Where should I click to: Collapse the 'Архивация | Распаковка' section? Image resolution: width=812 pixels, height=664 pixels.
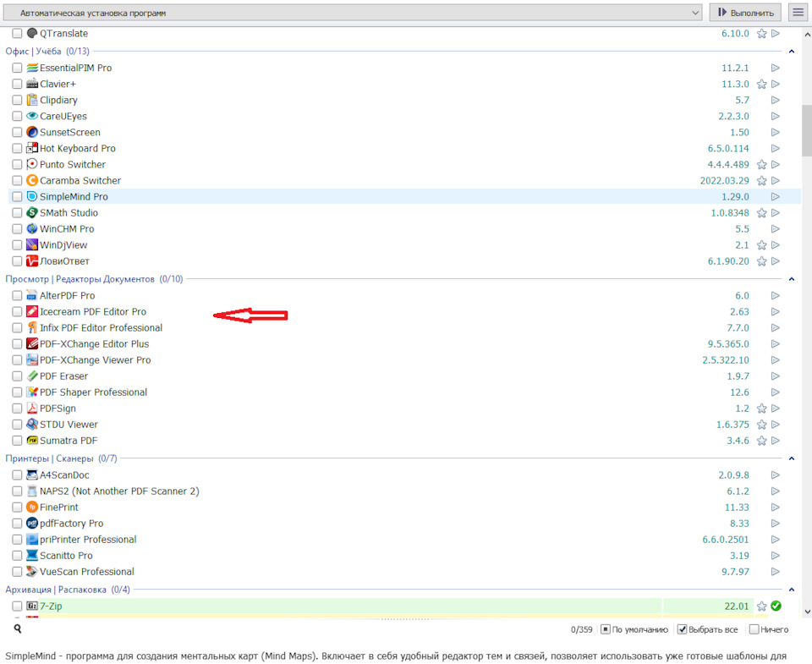(792, 590)
